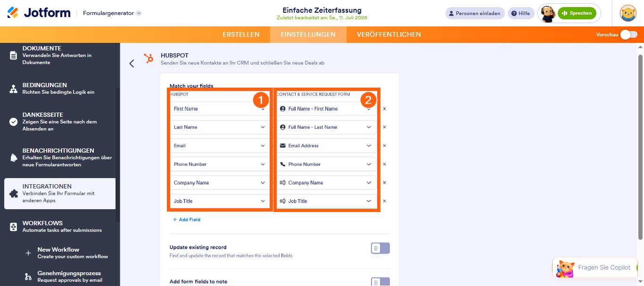Open the form's Phone Number dropdown
This screenshot has height=286, width=644.
click(x=326, y=164)
